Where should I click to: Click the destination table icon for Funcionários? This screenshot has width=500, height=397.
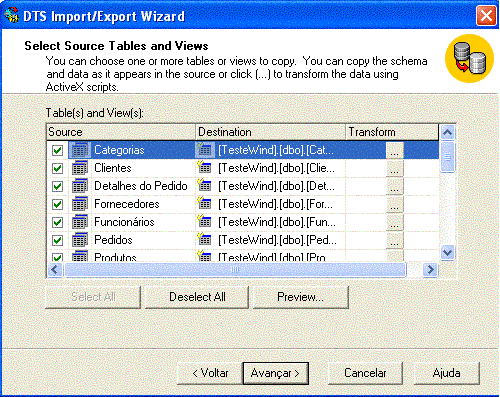[x=204, y=221]
